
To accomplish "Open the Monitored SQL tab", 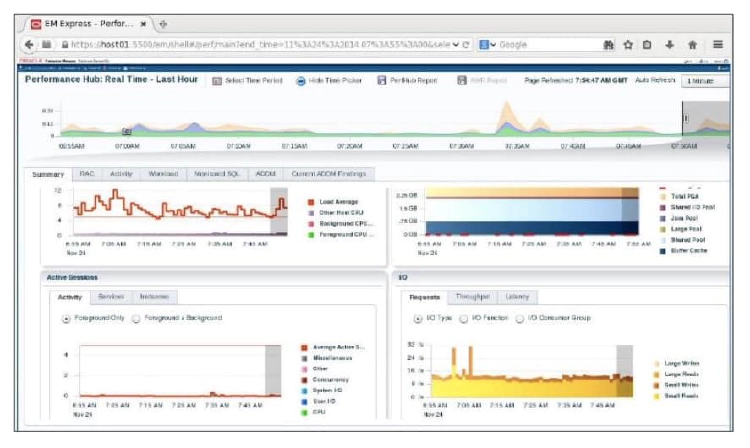I will 217,174.
